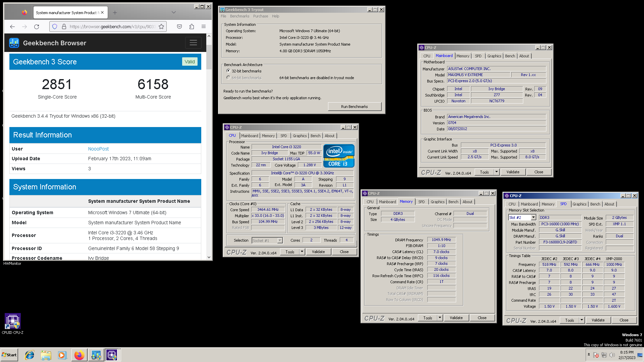Select the 64-bit benchmarks option
This screenshot has width=644, height=362.
(x=244, y=78)
